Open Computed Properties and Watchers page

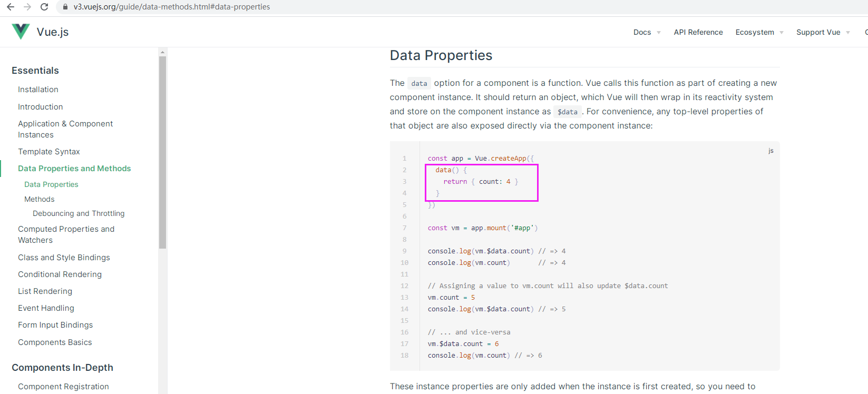(x=66, y=234)
